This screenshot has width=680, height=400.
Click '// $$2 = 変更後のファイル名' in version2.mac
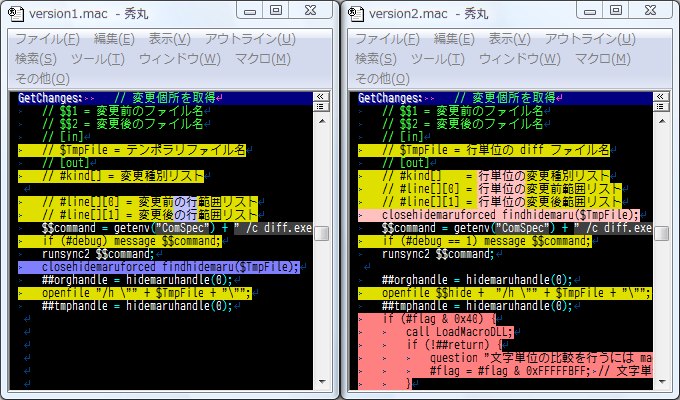click(x=462, y=124)
